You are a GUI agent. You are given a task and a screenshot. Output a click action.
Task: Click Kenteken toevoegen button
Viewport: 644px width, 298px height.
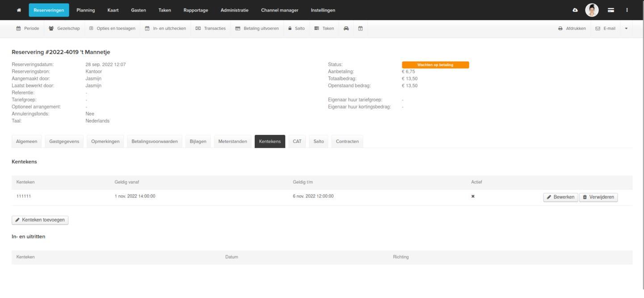(40, 220)
